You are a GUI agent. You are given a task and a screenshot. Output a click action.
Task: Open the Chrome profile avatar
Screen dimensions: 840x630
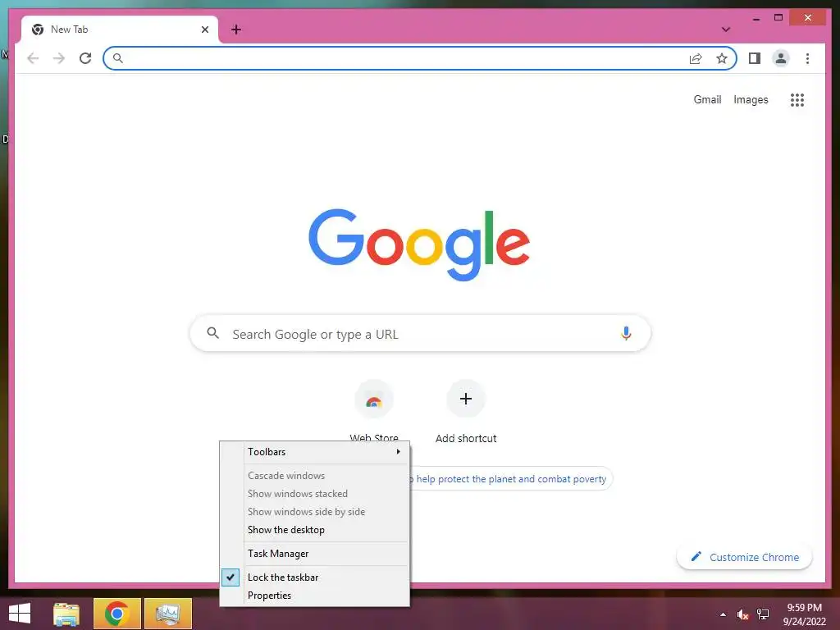pos(781,58)
